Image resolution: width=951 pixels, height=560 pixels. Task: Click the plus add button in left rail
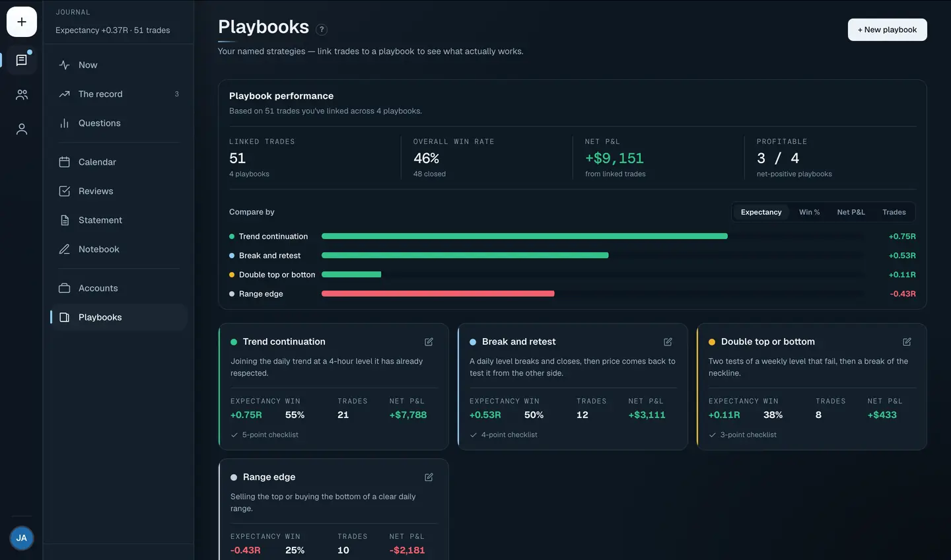click(x=22, y=22)
